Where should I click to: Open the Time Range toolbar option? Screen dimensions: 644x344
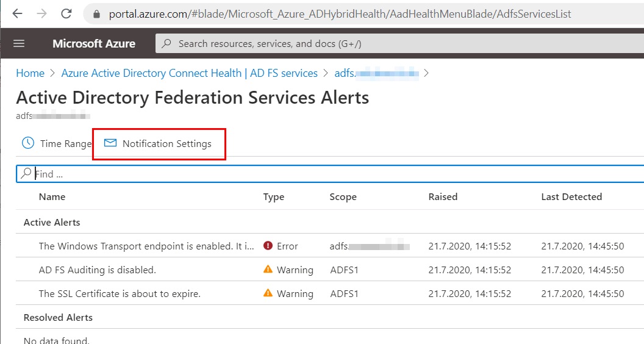click(x=57, y=143)
